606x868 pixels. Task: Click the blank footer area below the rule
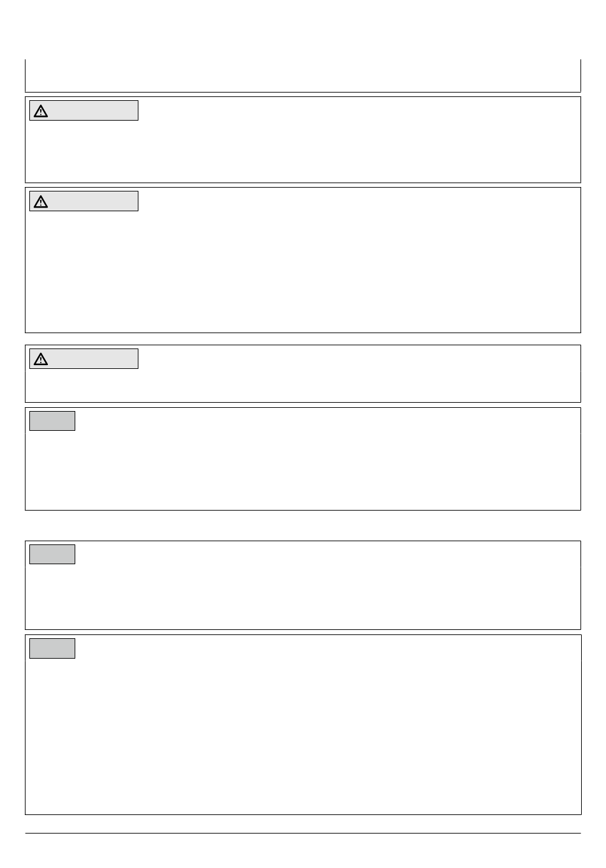[x=303, y=851]
